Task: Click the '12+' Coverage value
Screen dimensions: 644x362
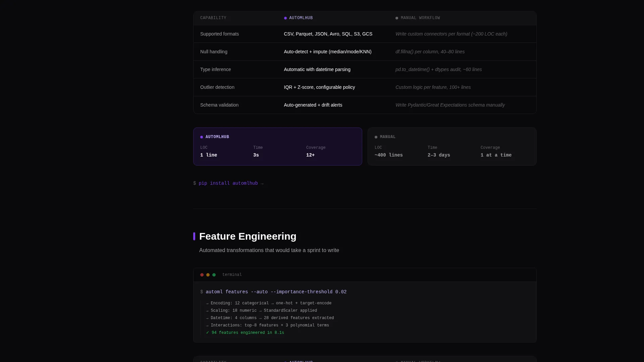Action: 310,155
